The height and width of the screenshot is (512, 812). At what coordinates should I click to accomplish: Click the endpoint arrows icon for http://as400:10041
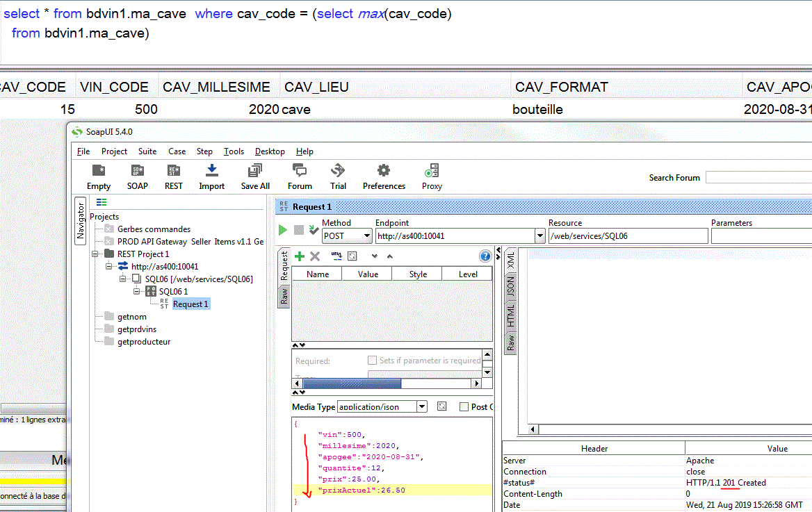pyautogui.click(x=123, y=266)
